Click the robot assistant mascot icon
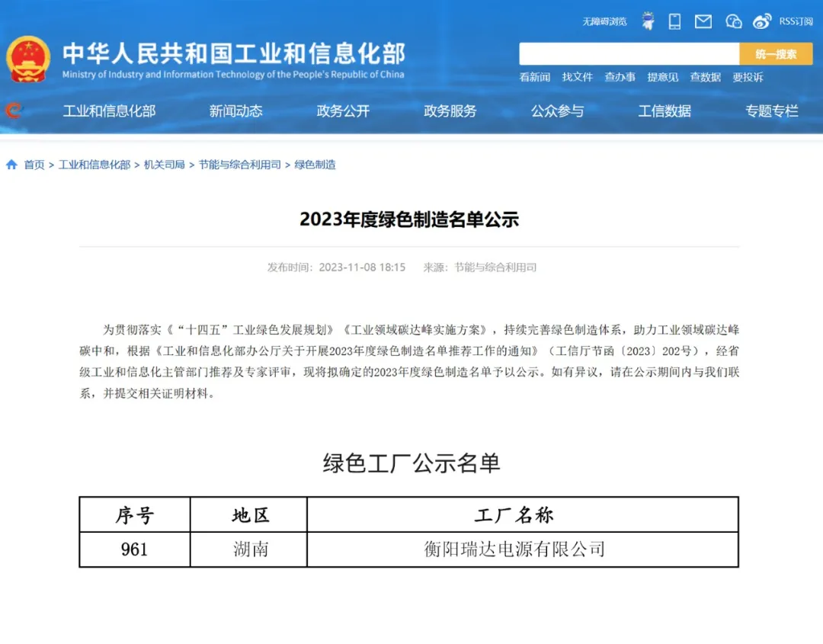Image resolution: width=823 pixels, height=644 pixels. click(x=648, y=21)
